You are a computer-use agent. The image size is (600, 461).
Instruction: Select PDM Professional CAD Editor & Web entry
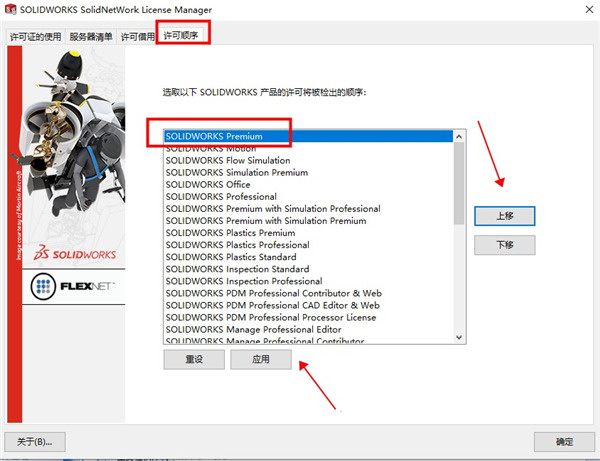coord(308,305)
